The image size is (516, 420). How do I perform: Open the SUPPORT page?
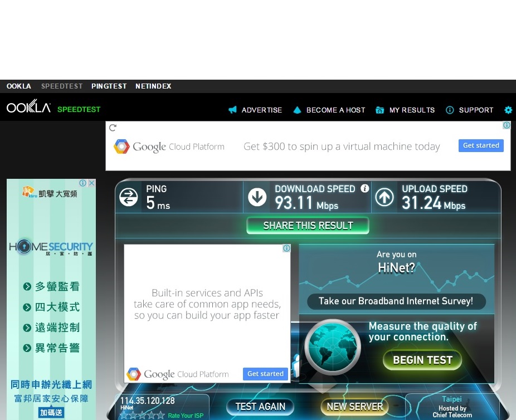476,110
